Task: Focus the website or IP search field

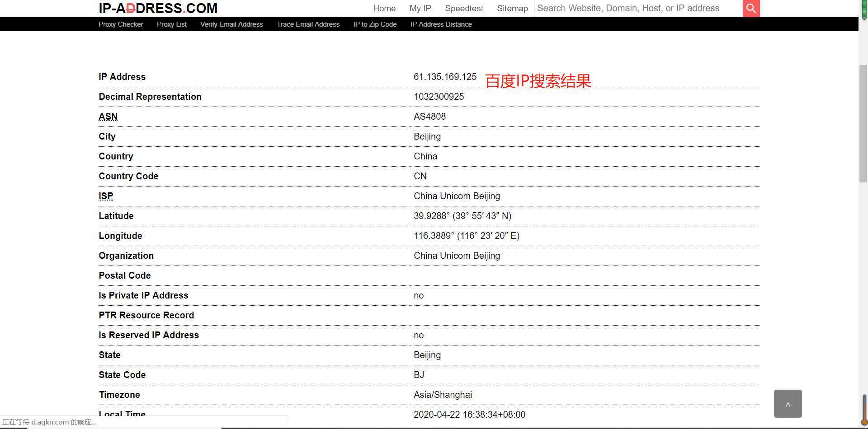Action: coord(638,8)
